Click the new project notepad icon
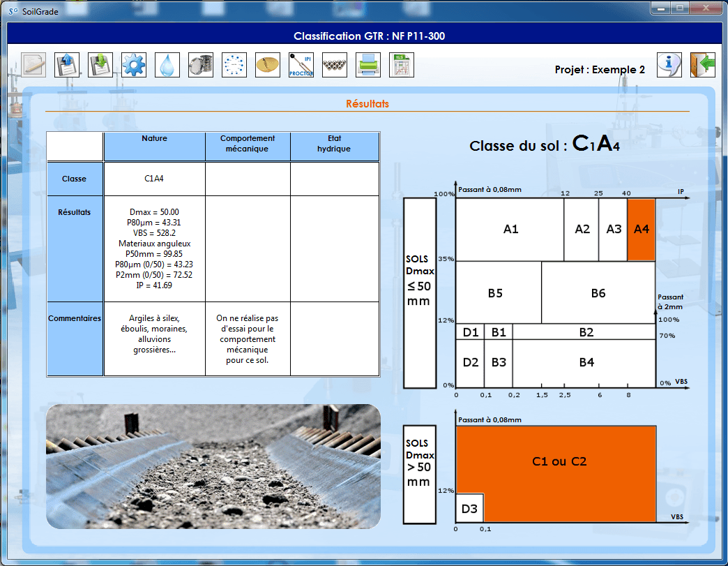Viewport: 728px width, 566px height. pyautogui.click(x=33, y=65)
